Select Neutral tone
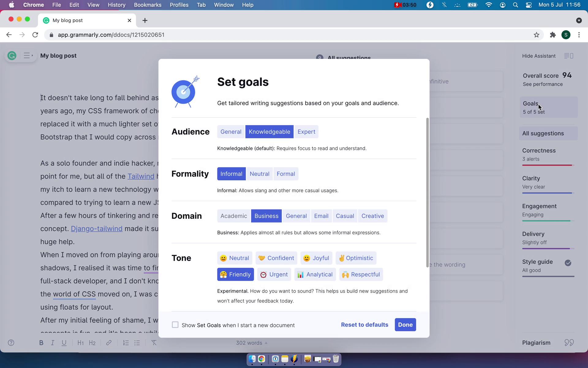 point(235,258)
